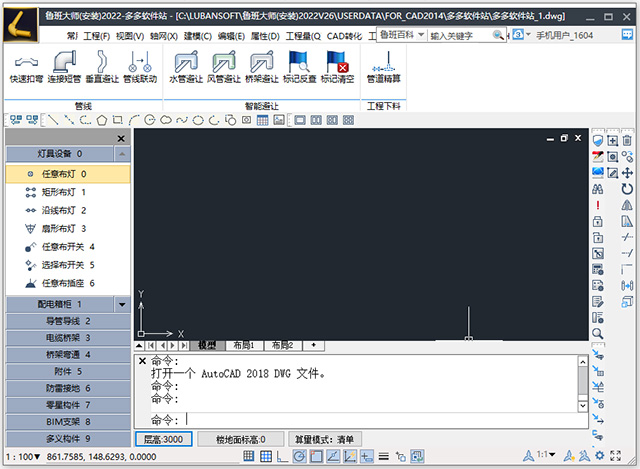Viewport: 640px width, 469px height.
Task: Open the BIM支架 8 category
Action: click(x=68, y=422)
